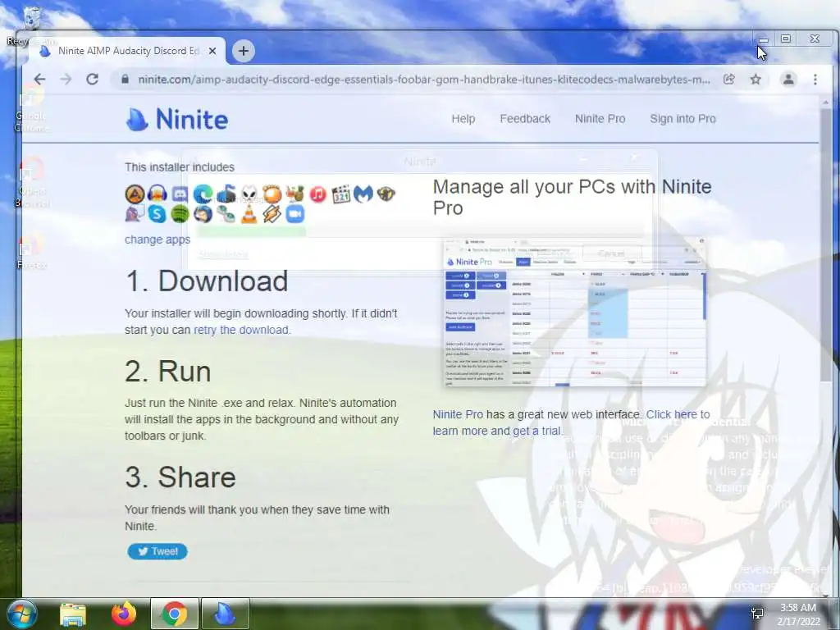Go back with the browser back arrow
The image size is (840, 630).
(39, 80)
